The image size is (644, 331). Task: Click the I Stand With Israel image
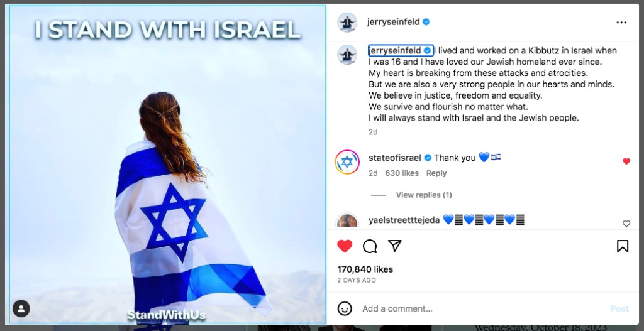[167, 165]
